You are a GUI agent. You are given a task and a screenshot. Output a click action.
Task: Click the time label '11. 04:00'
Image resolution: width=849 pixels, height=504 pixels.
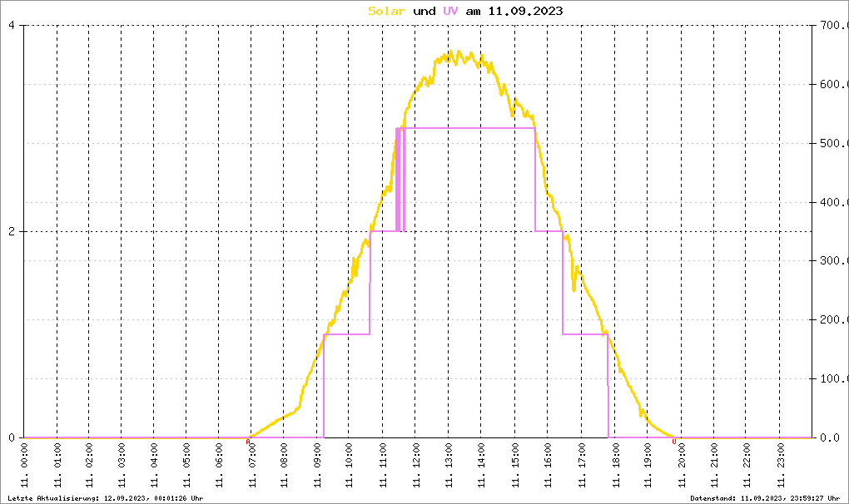coord(154,465)
